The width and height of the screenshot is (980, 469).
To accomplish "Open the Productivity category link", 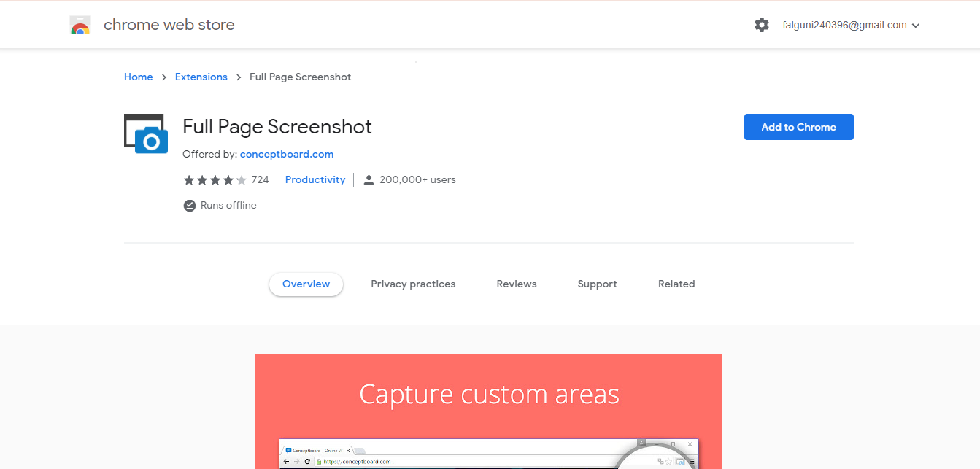I will 315,180.
